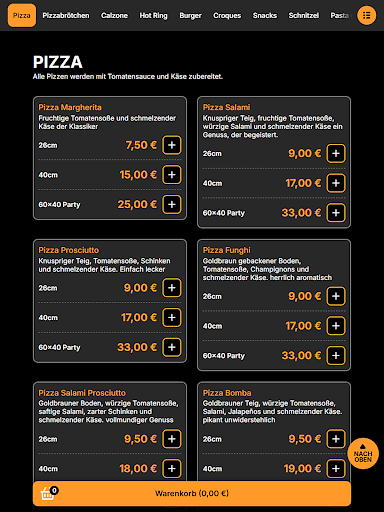The image size is (384, 512).
Task: Switch to the Pizzabrötchen category
Action: click(x=66, y=15)
